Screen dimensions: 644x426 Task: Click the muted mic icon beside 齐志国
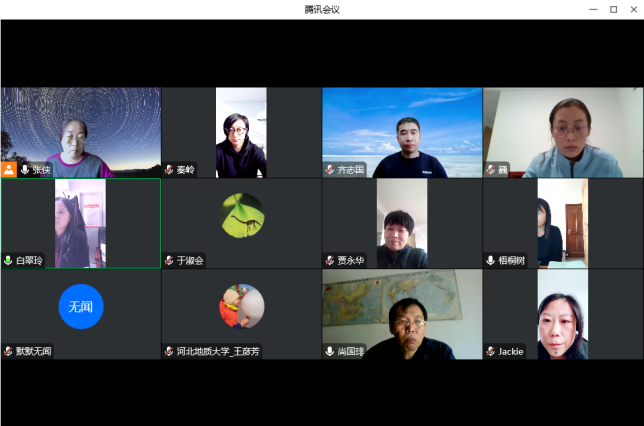pos(330,170)
